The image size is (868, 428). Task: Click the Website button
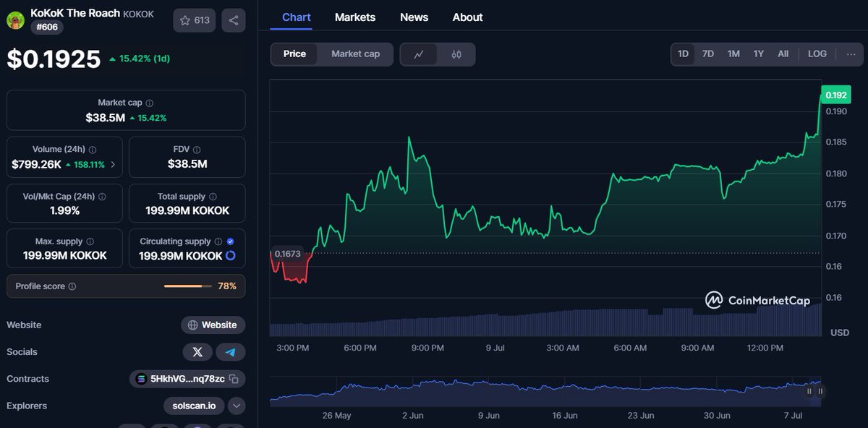point(213,325)
